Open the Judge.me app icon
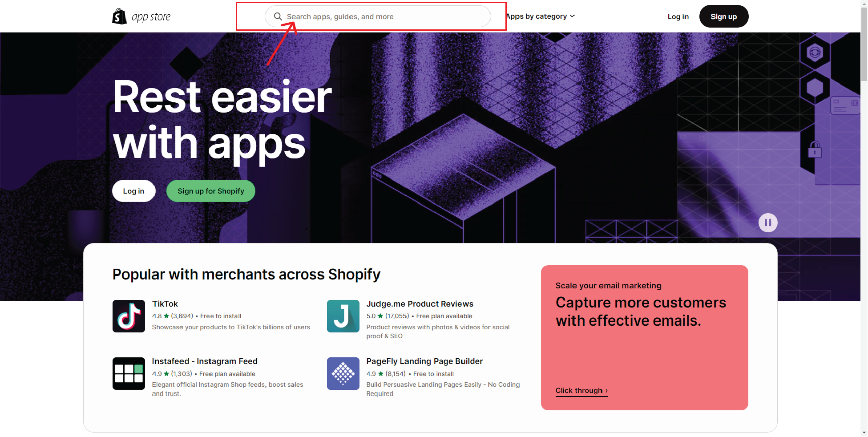 343,316
